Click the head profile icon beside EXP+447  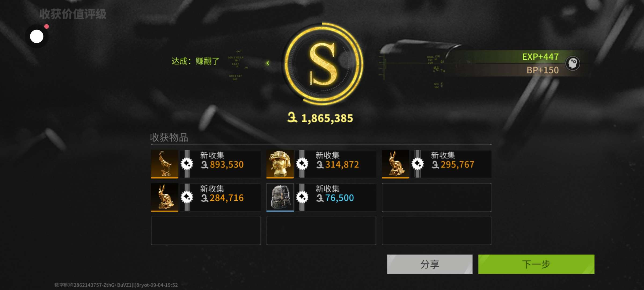point(573,63)
